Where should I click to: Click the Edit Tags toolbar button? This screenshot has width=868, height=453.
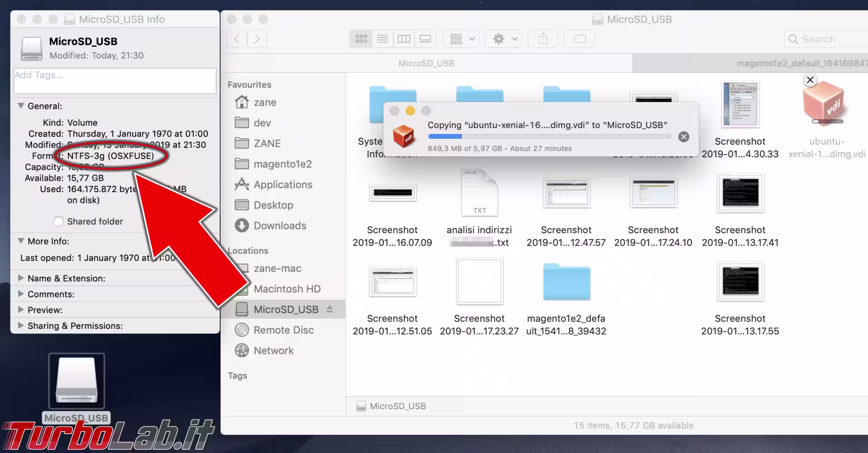(x=579, y=39)
